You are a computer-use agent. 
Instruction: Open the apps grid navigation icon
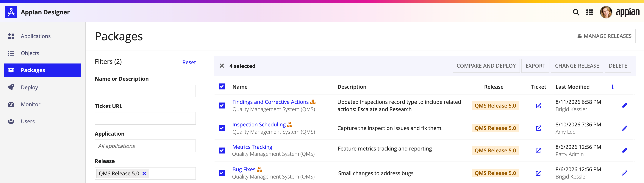(x=590, y=12)
